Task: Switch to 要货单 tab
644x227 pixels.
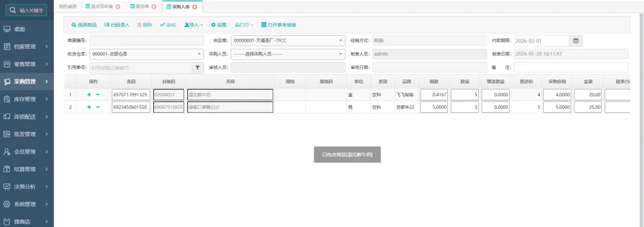Action: click(x=139, y=7)
